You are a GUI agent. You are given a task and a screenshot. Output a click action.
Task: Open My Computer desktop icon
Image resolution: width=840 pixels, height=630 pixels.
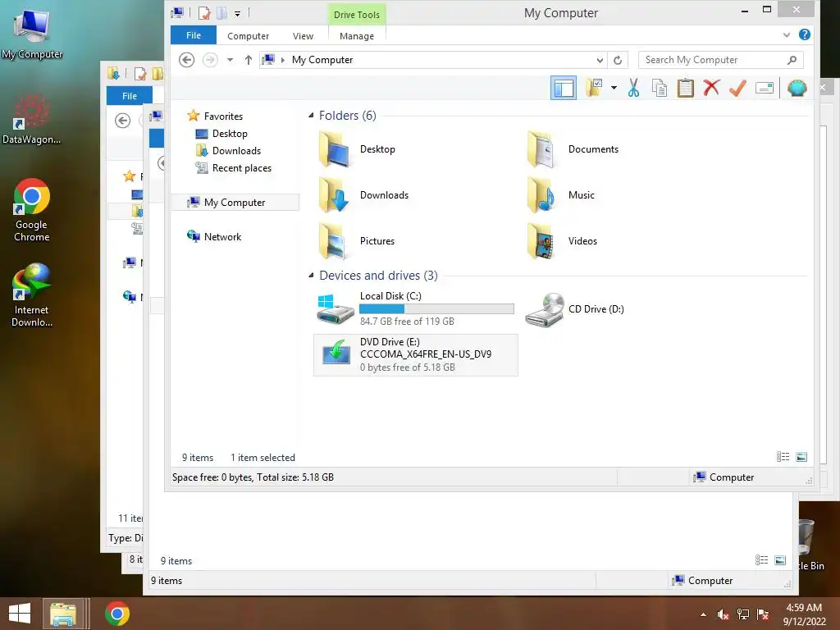pyautogui.click(x=32, y=34)
